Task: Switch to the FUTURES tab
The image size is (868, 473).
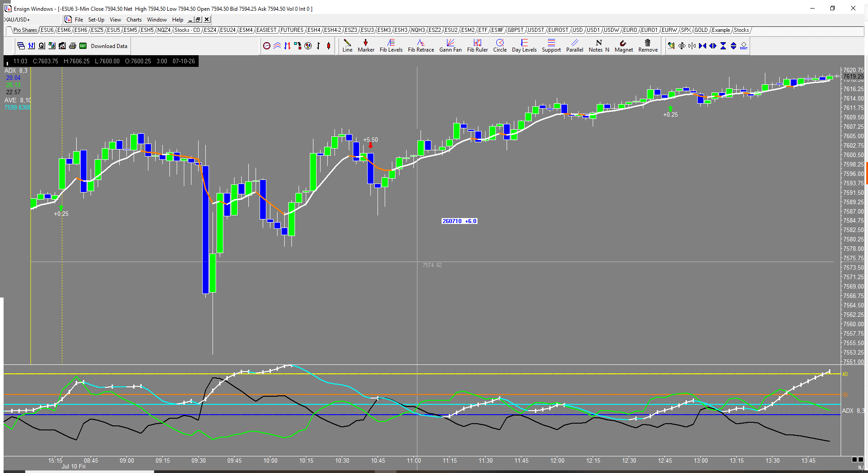Action: pos(292,30)
